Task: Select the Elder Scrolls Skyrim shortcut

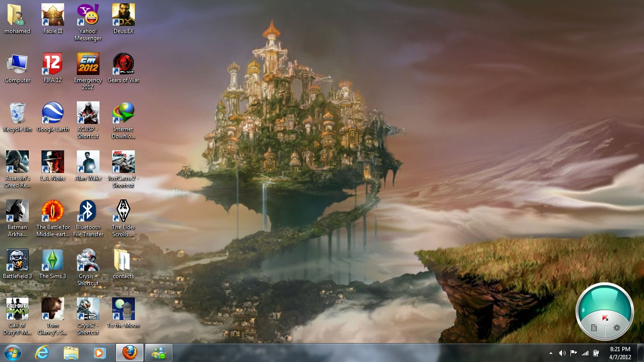Action: click(124, 218)
